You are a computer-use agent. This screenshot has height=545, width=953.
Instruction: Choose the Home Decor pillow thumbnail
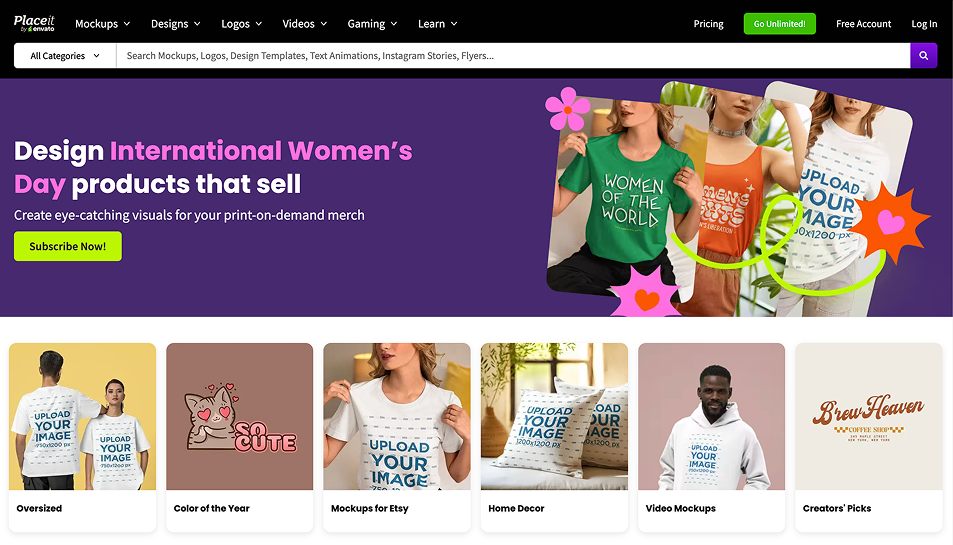[554, 417]
